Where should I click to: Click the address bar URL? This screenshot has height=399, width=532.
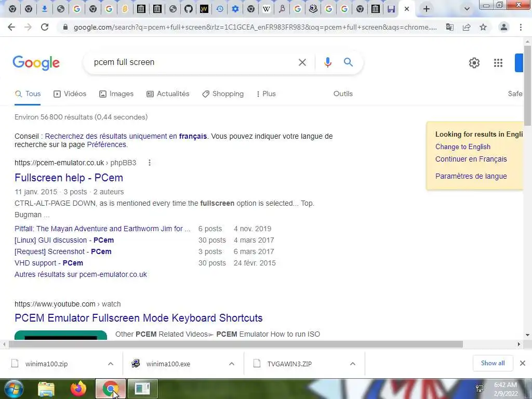click(255, 27)
